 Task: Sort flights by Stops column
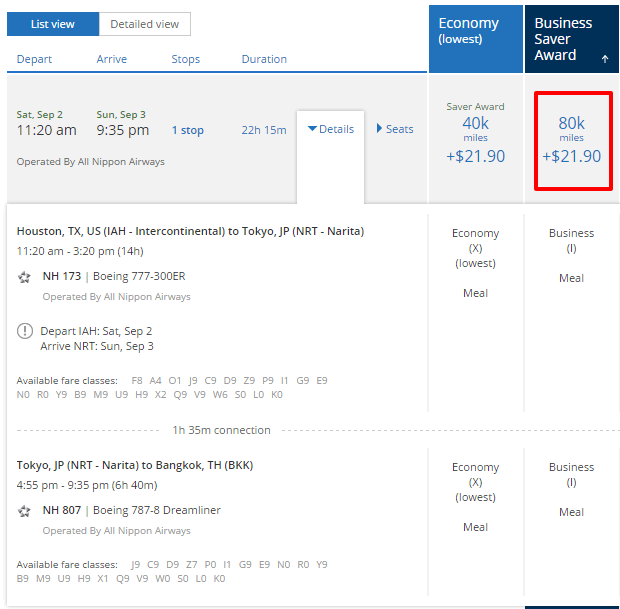185,59
